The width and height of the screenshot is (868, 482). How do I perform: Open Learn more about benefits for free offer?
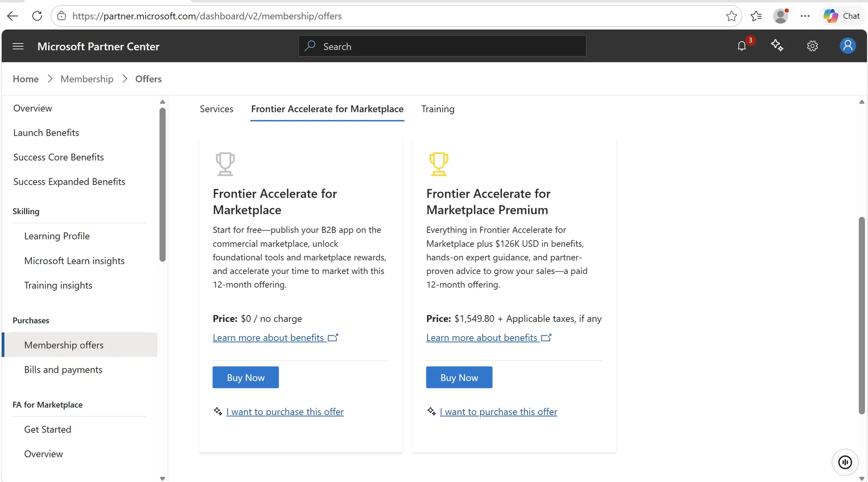pyautogui.click(x=275, y=338)
